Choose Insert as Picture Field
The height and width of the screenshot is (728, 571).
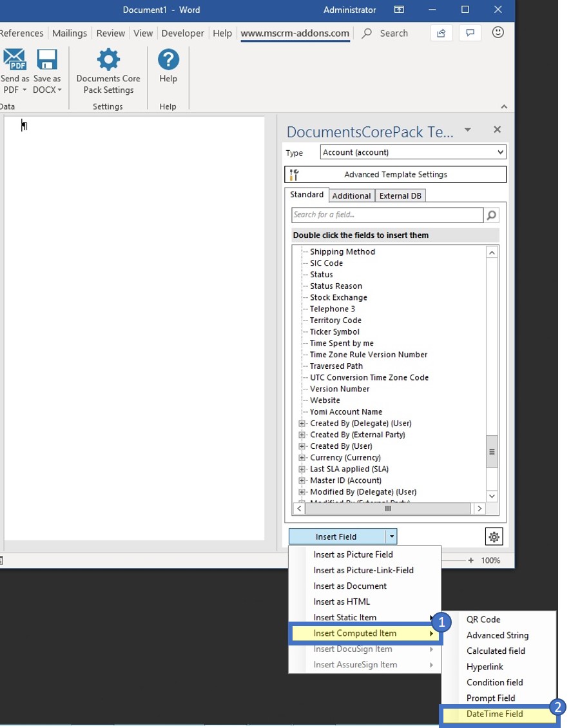point(353,555)
